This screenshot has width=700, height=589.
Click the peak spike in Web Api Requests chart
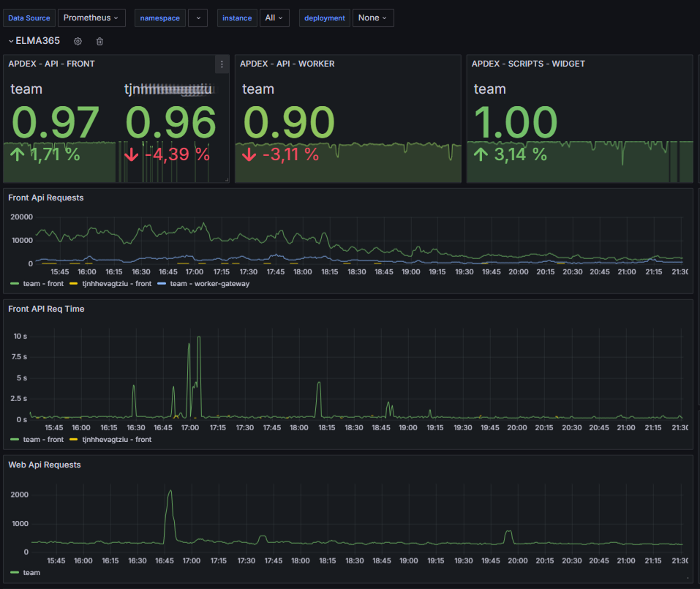click(x=170, y=492)
